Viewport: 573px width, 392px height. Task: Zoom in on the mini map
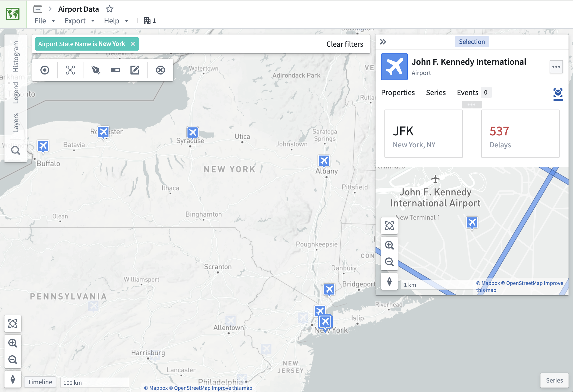[x=389, y=245]
